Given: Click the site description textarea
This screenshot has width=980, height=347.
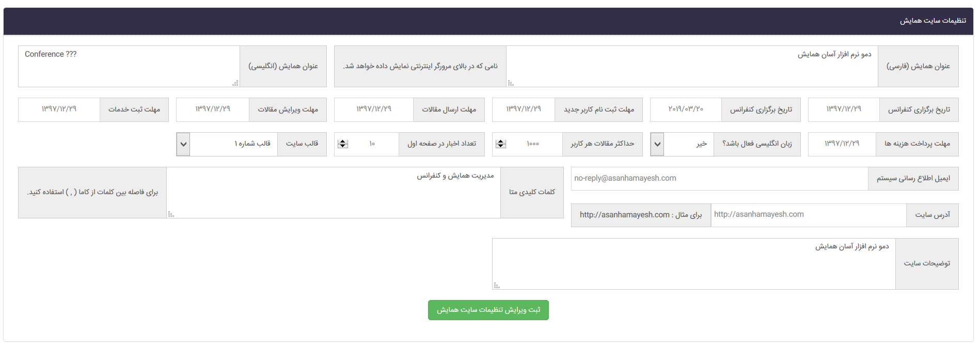Looking at the screenshot, I should click(693, 263).
